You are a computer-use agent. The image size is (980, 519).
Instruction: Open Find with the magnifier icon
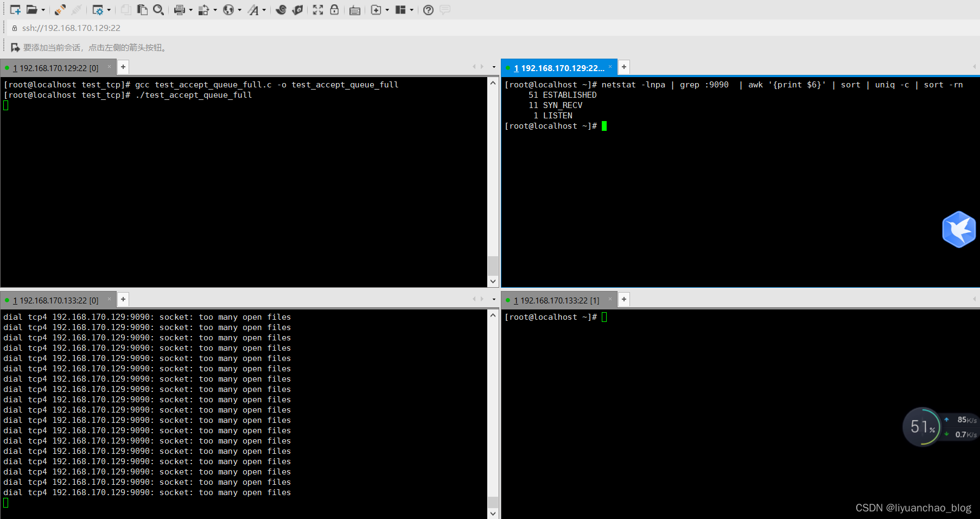coord(158,10)
